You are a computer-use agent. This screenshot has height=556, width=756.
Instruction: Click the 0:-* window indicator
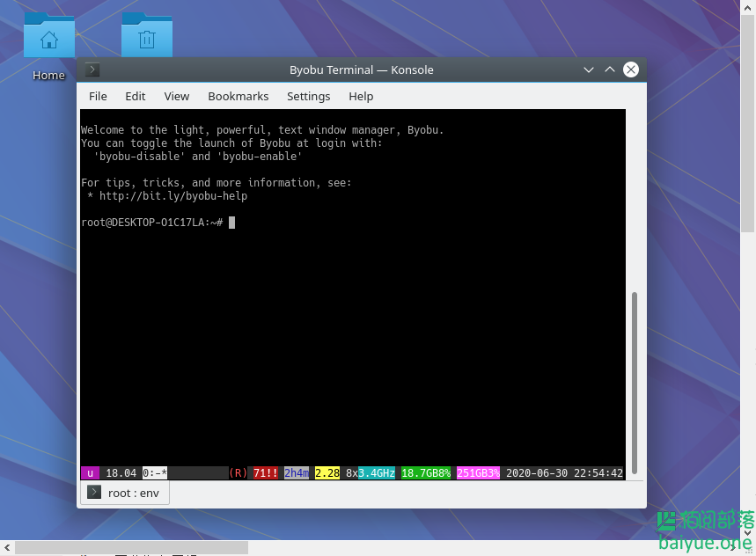coord(155,473)
